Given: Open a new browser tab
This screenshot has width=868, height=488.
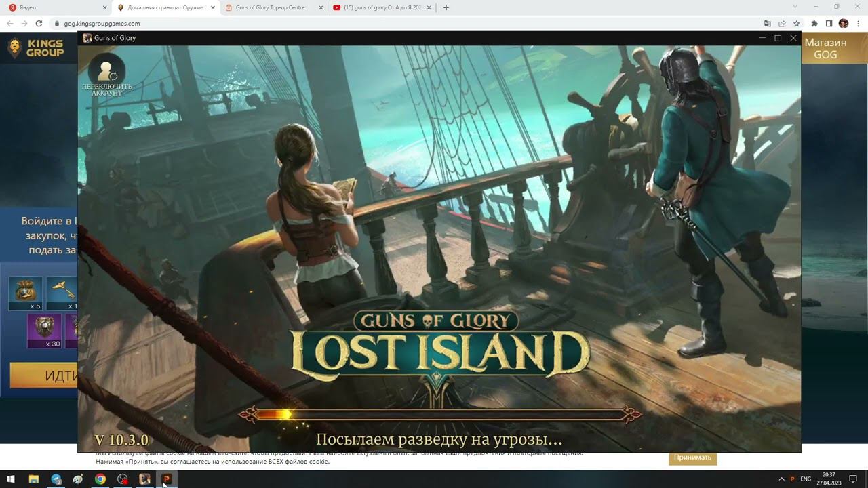Looking at the screenshot, I should click(x=446, y=7).
